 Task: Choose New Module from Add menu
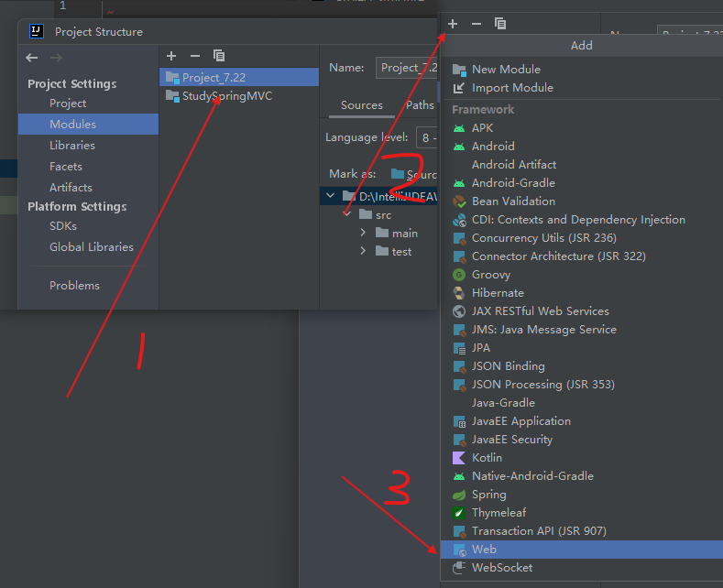[x=505, y=70]
